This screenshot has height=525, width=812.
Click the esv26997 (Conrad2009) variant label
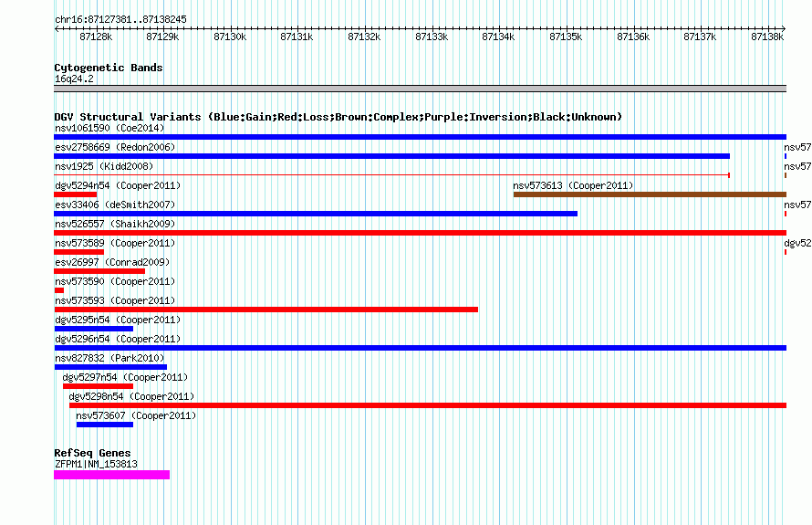tap(112, 262)
